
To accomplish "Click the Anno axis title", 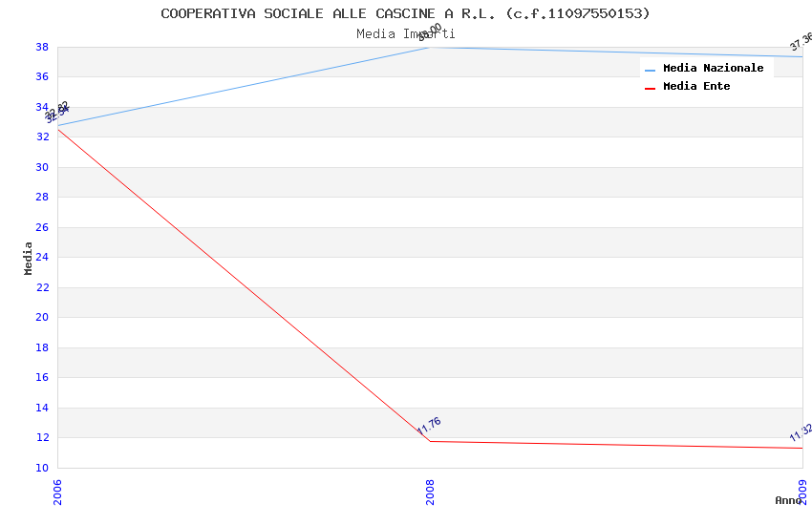I will (x=787, y=500).
